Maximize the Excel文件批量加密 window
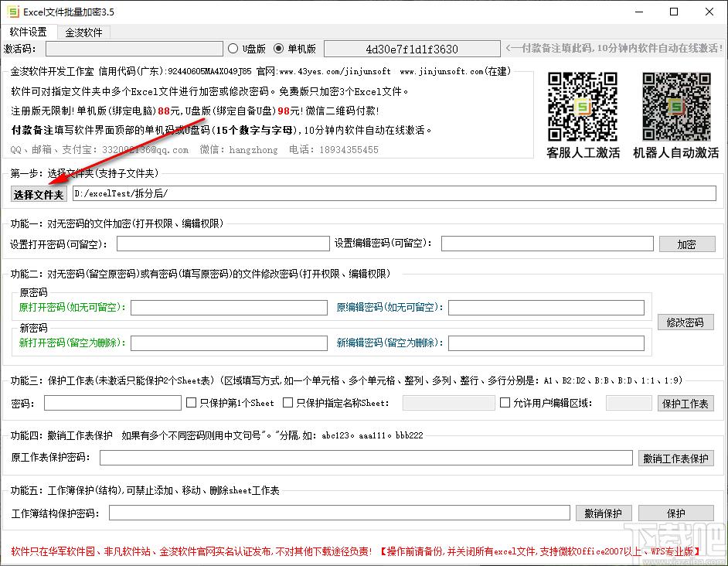Viewport: 728px width, 566px height. [x=674, y=12]
